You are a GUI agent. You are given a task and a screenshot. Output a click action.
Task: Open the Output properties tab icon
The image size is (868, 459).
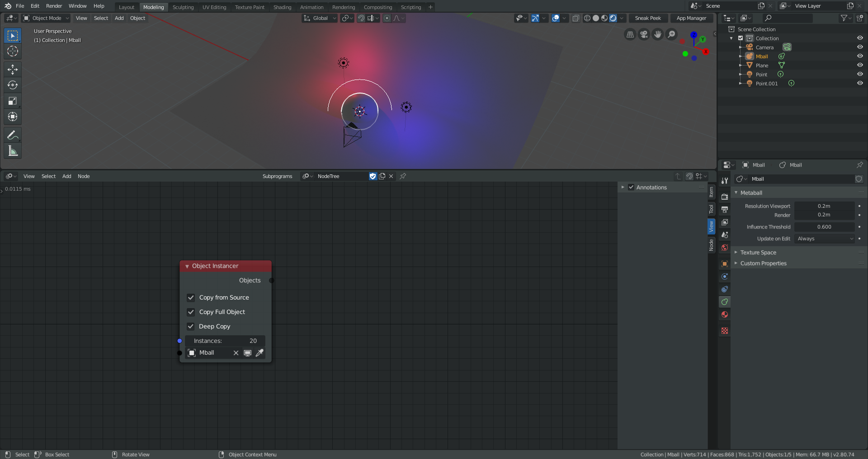(x=725, y=210)
